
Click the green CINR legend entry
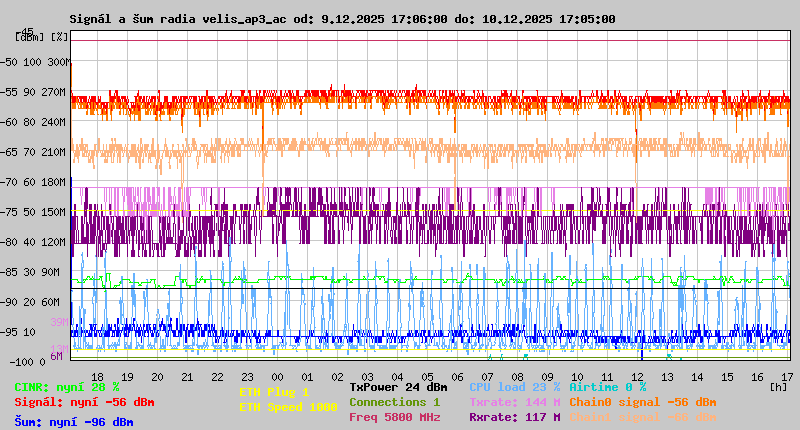(66, 386)
